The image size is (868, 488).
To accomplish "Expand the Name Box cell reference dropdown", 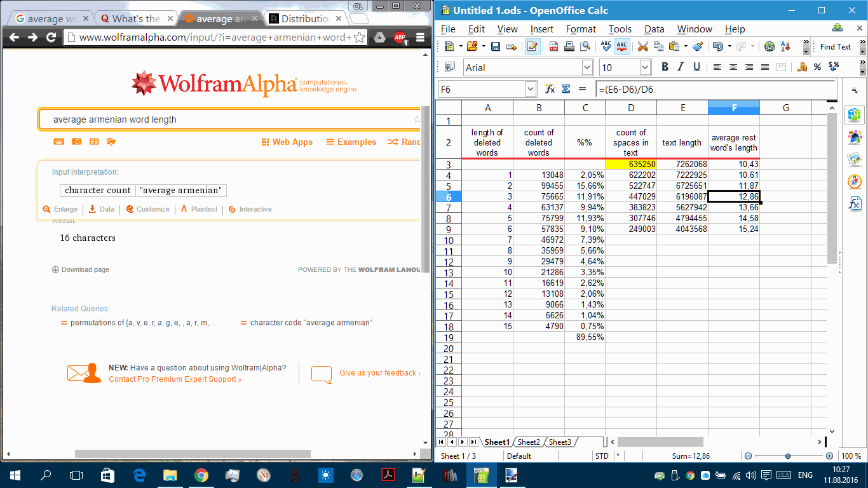I will click(x=531, y=89).
